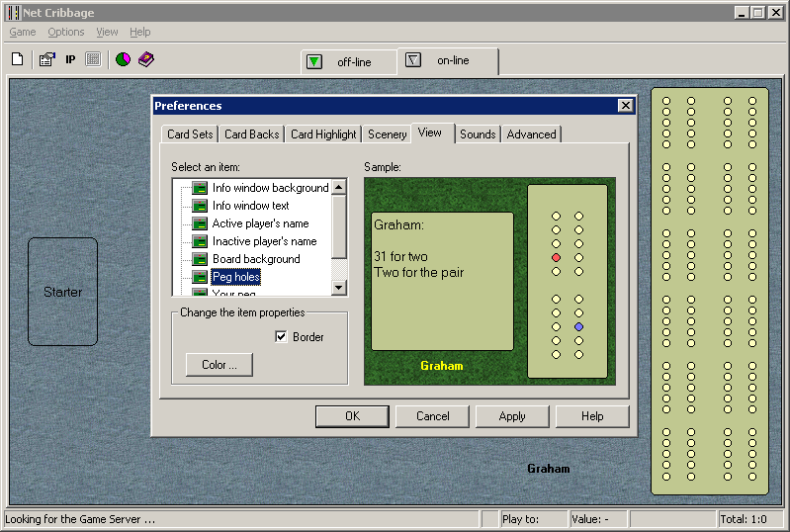Click the item list scrollbar thumb
This screenshot has height=532, width=790.
339,226
